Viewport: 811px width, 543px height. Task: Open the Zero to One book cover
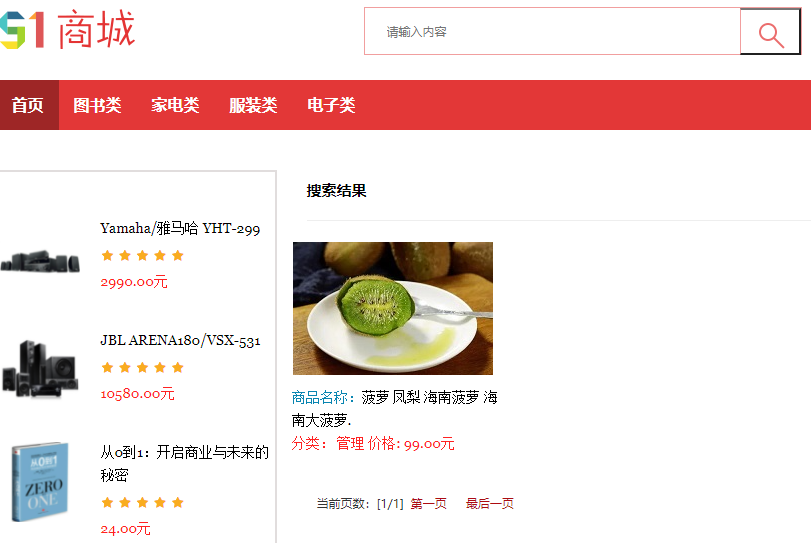[x=40, y=481]
